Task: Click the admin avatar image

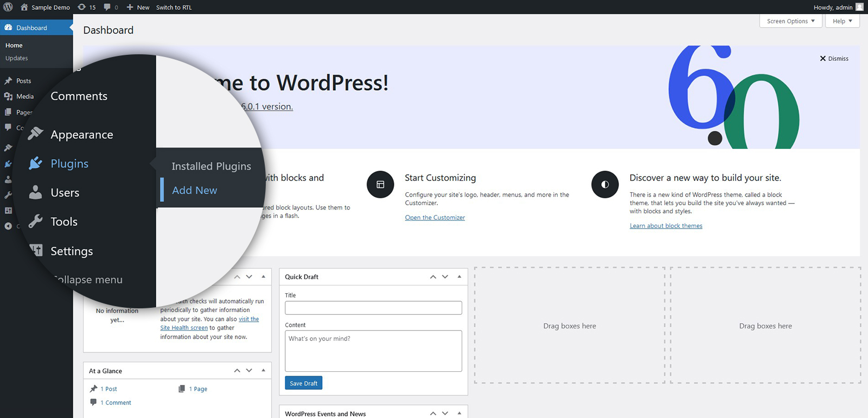Action: 859,7
